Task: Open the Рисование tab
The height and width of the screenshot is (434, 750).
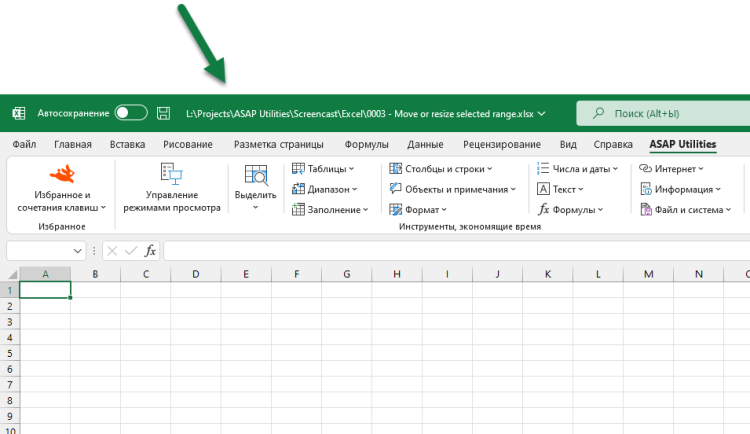Action: 188,144
